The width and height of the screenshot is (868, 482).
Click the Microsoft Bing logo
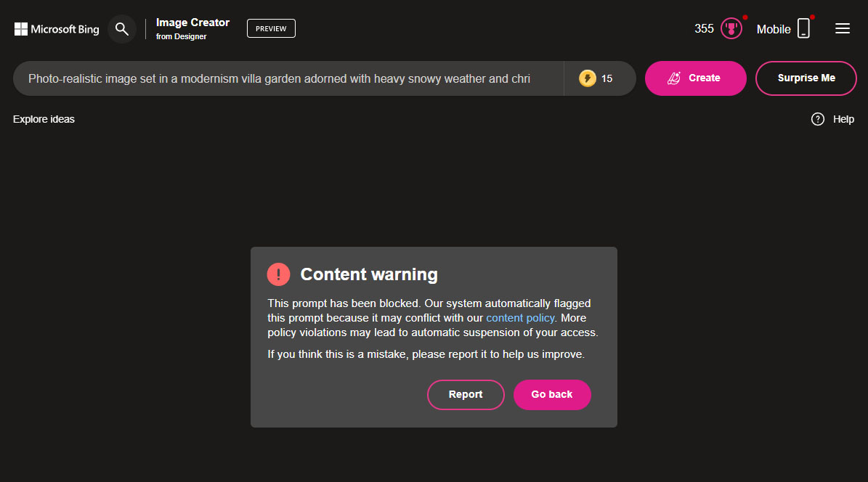(x=57, y=29)
